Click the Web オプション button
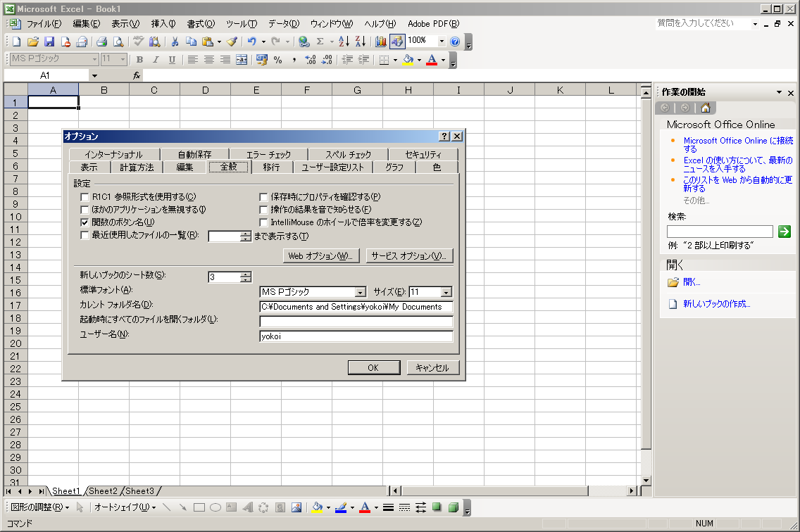800x532 pixels. pyautogui.click(x=322, y=256)
